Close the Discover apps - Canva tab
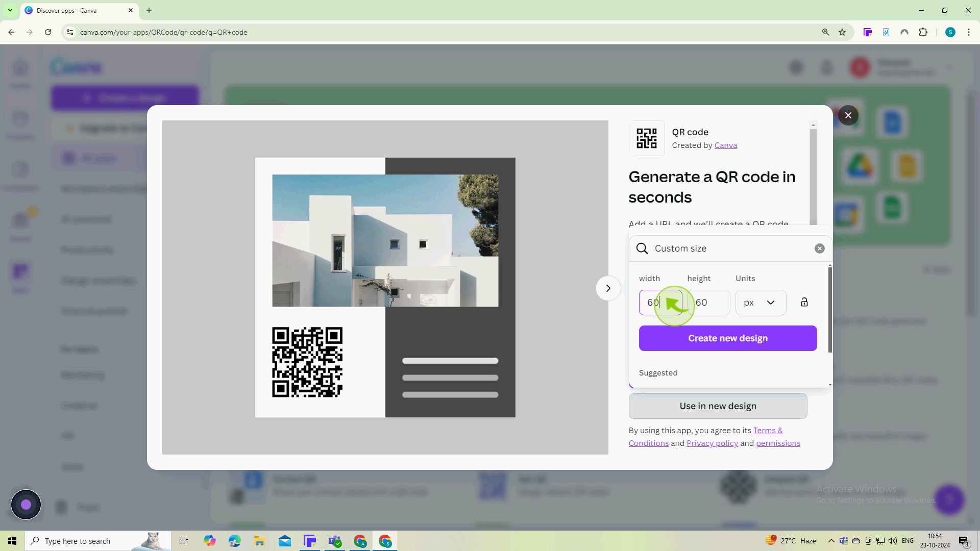 point(130,10)
